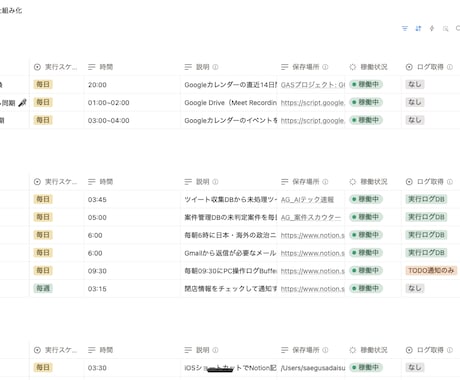Open the 時間 column header in the first table
The height and width of the screenshot is (380, 460).
click(x=100, y=67)
